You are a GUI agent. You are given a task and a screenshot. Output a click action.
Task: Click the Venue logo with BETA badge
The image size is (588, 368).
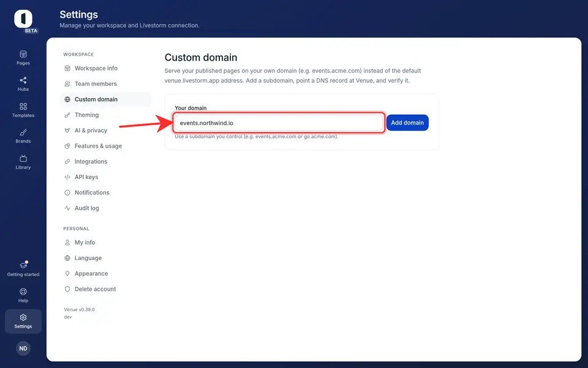click(x=24, y=21)
